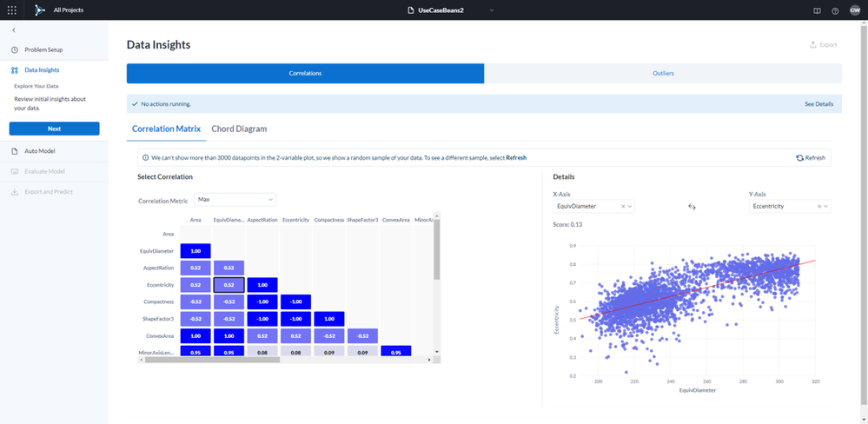The image size is (868, 424).
Task: Open the UseCaseBeans2 project dropdown
Action: coord(449,10)
